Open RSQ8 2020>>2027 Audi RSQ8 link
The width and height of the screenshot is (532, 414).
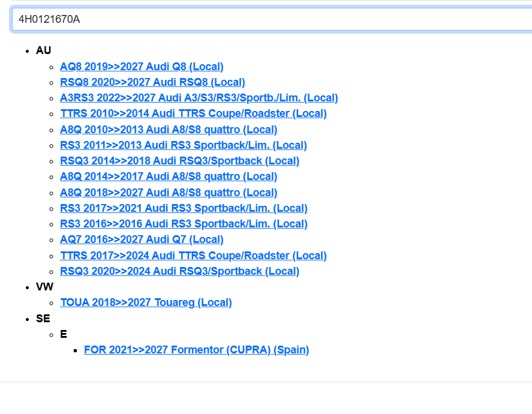click(152, 82)
